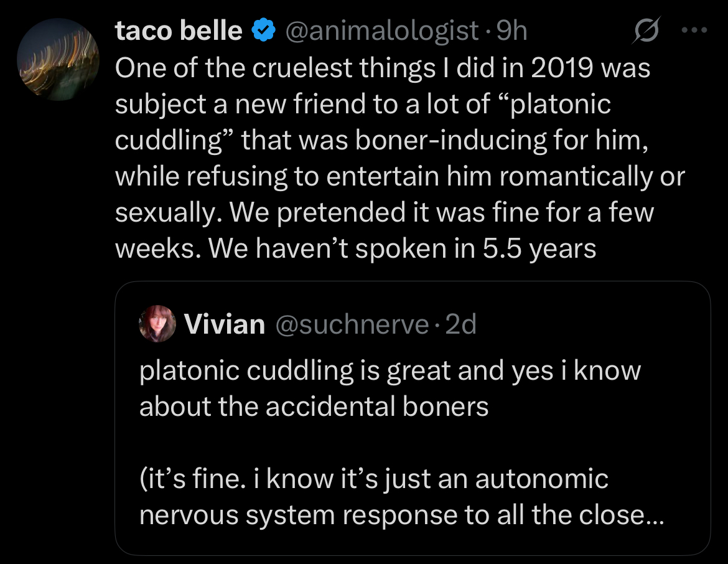Click the taco belle display name
The width and height of the screenshot is (728, 564).
click(179, 31)
